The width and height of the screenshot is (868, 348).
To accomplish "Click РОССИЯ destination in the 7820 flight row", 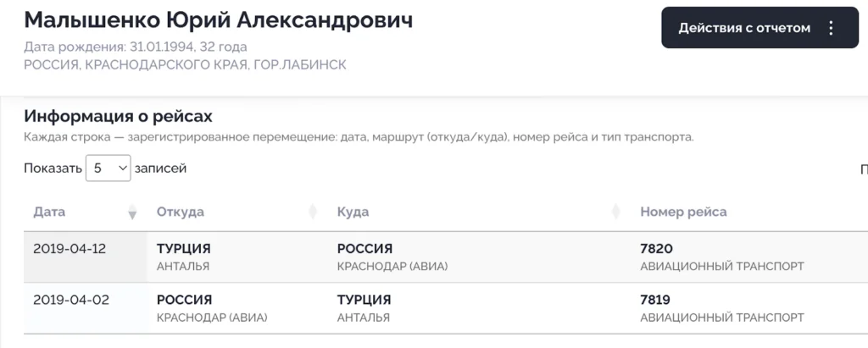I will [x=364, y=249].
